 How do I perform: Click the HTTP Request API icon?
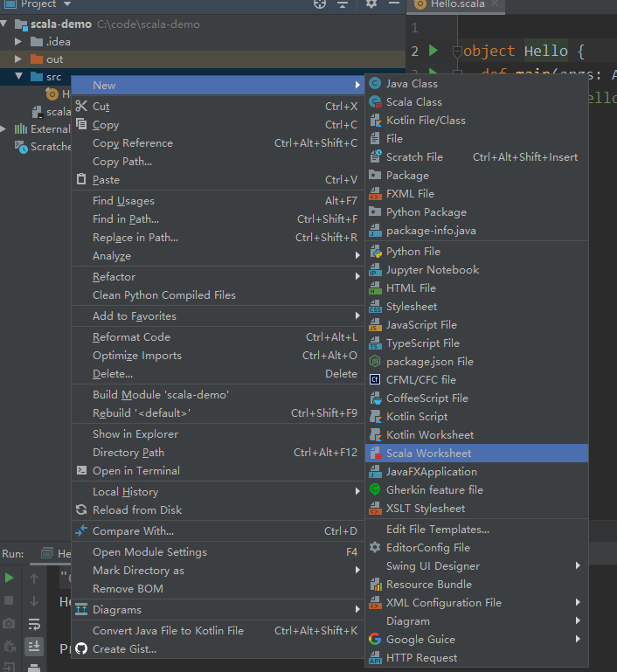375,657
